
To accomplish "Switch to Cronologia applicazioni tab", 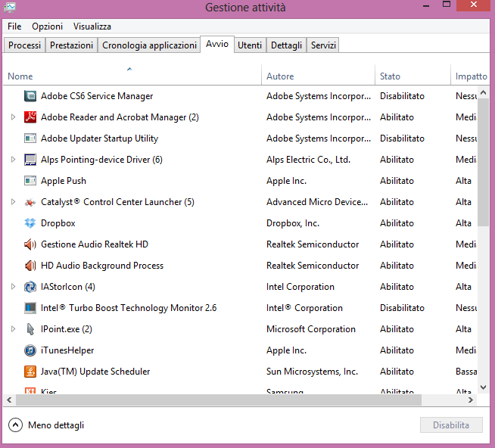I will click(149, 45).
